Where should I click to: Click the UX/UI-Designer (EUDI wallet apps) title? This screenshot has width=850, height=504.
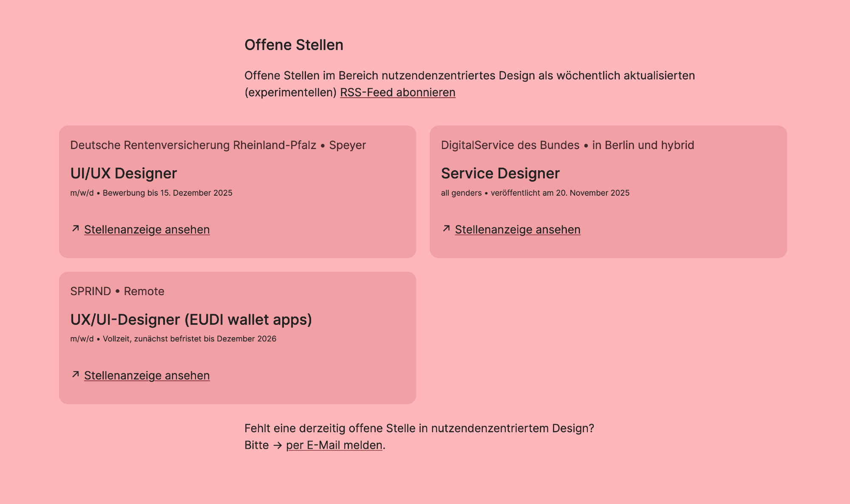click(191, 320)
